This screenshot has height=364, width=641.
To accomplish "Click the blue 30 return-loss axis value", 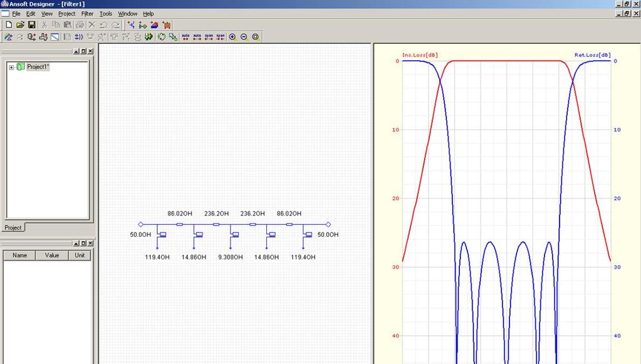I will click(617, 267).
